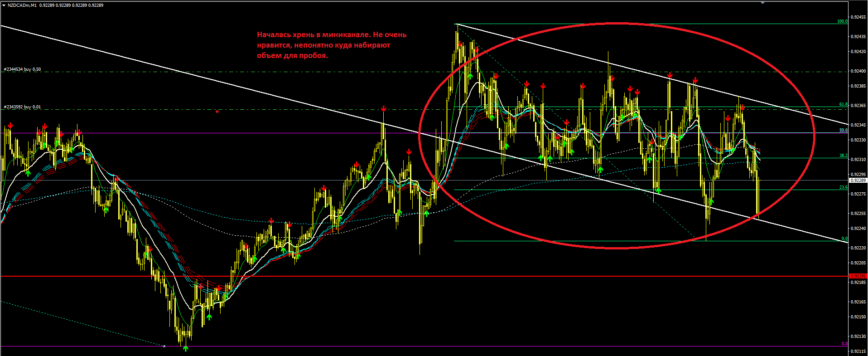Viewport: 868px width, 356px height.
Task: Click 0.92385 on the price scale
Action: 858,86
